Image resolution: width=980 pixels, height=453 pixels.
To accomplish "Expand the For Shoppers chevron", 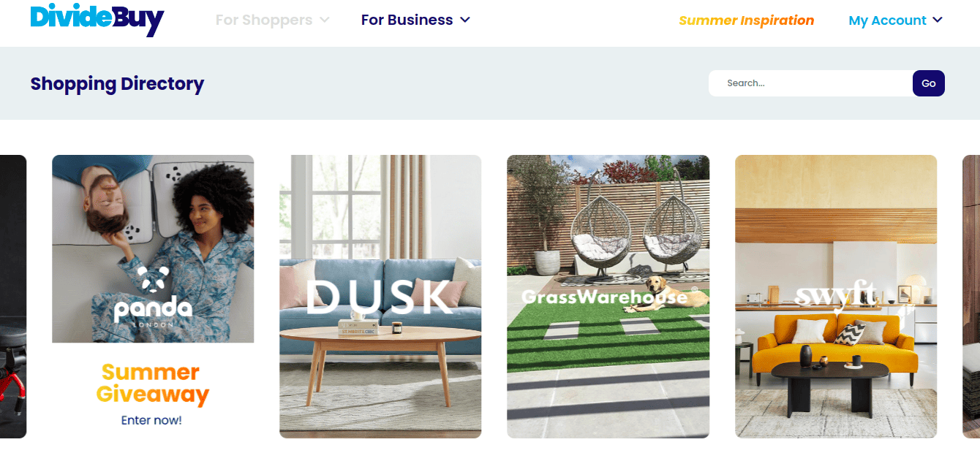I will pyautogui.click(x=325, y=20).
